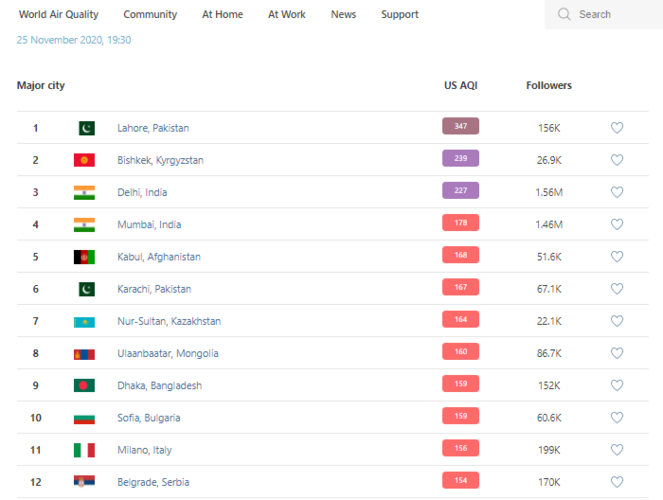
Task: Click the Afghanistan flag beside Kabul
Action: point(84,257)
